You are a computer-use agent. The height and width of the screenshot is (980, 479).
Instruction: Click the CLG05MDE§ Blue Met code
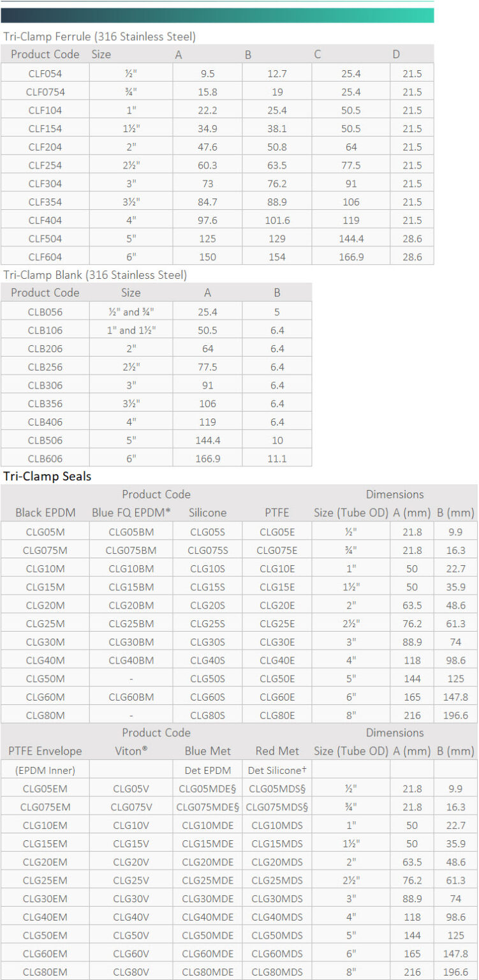208,789
